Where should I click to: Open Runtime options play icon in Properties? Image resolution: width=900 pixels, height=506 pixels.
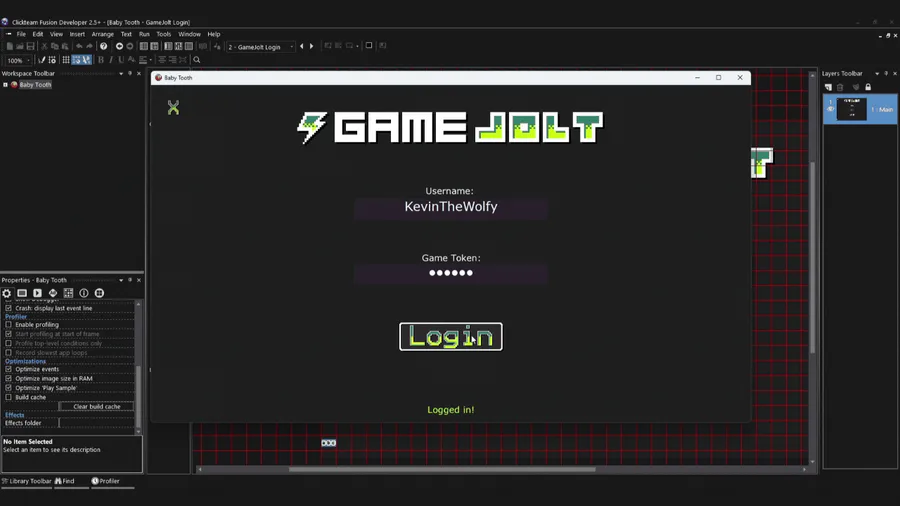[37, 293]
